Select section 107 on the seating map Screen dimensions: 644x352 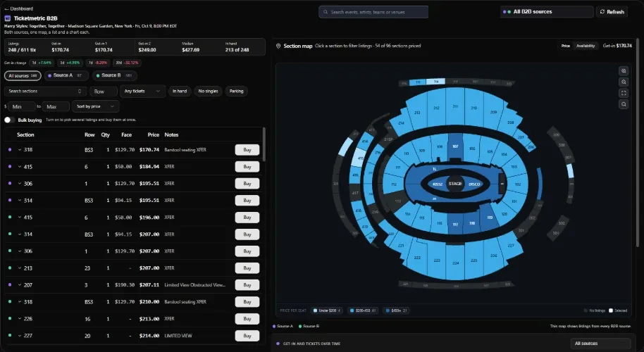click(455, 146)
